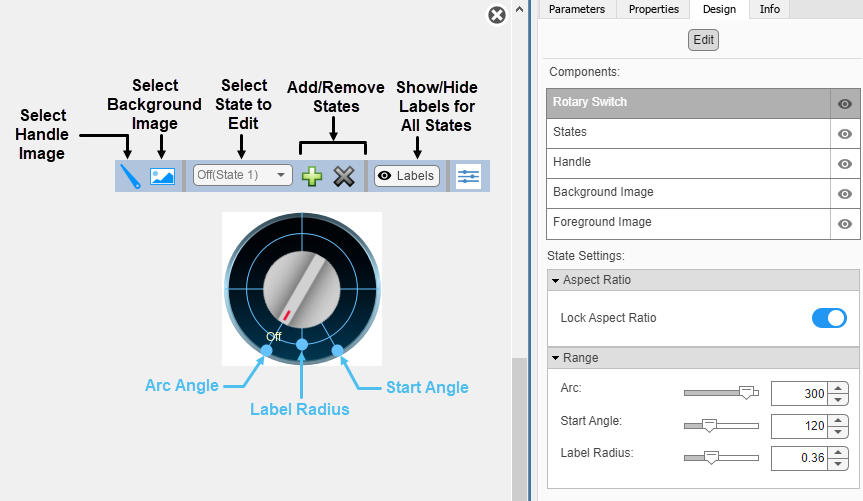Increase Label Radius with up stepper
Screen dimensions: 863x501
click(x=838, y=452)
